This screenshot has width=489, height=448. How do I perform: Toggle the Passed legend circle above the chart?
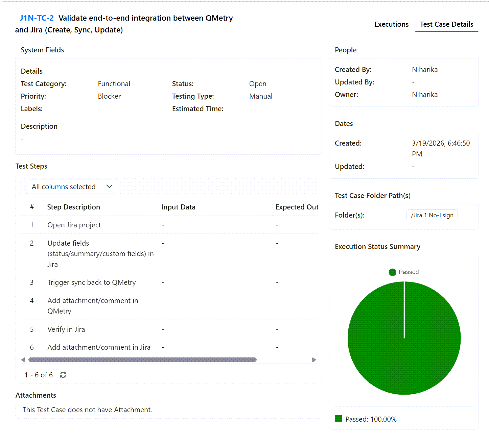point(392,272)
